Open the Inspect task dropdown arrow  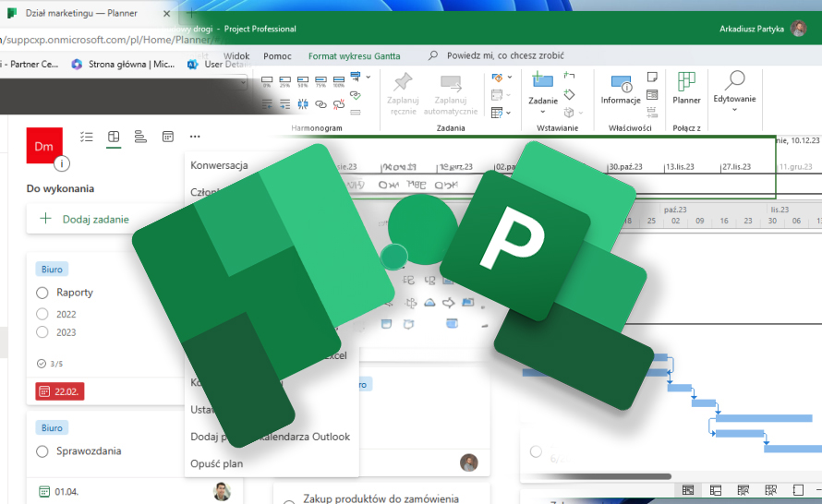click(x=510, y=78)
